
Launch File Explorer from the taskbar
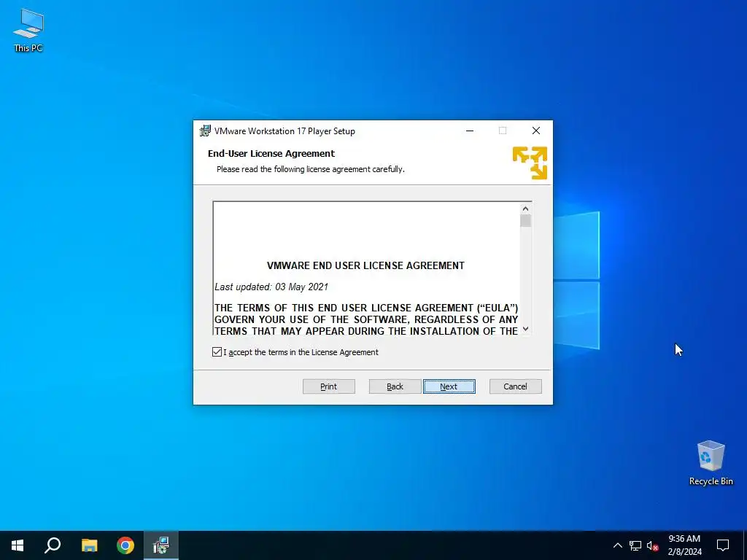[89, 545]
